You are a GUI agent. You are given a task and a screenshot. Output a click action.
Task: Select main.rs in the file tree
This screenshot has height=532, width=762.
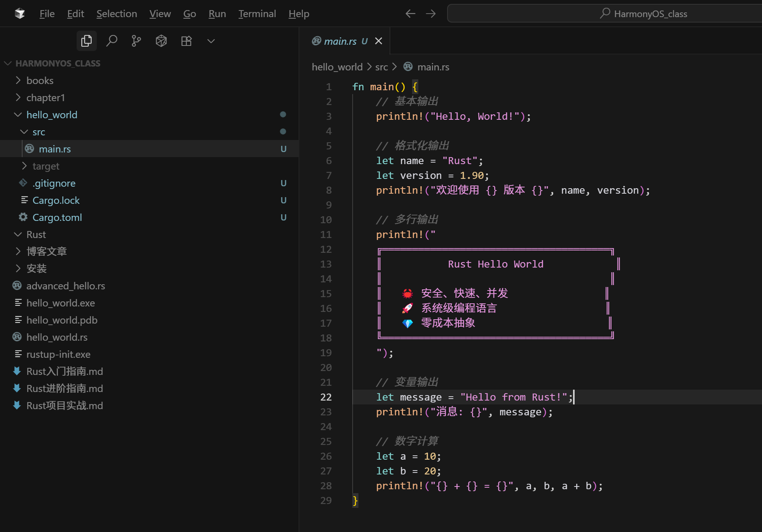coord(149,149)
